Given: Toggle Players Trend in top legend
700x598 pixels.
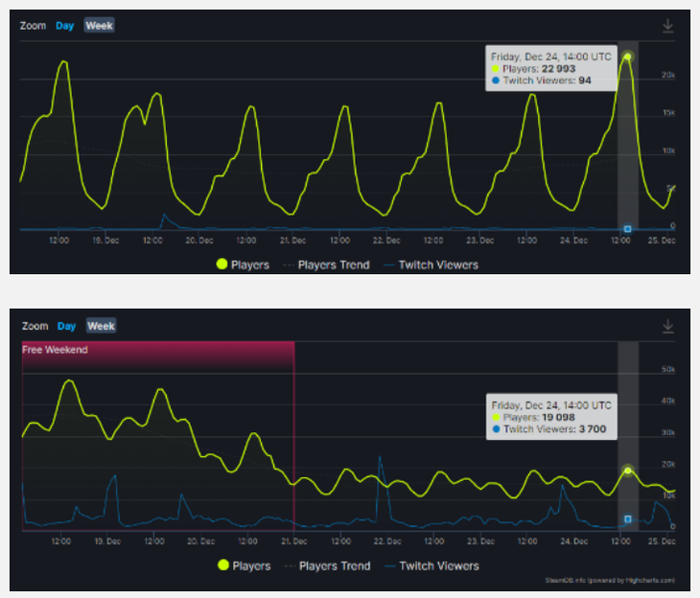Looking at the screenshot, I should click(326, 265).
